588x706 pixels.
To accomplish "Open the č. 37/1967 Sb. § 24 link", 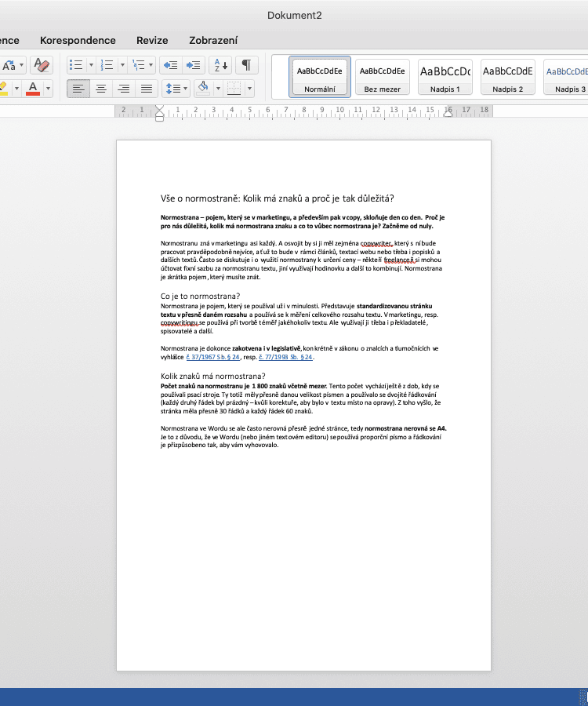I will pos(213,357).
